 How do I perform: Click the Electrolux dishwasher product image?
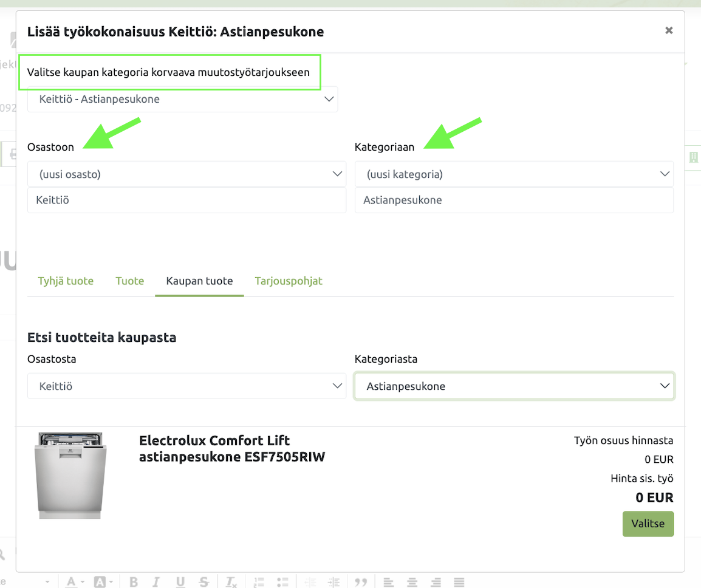[x=70, y=476]
